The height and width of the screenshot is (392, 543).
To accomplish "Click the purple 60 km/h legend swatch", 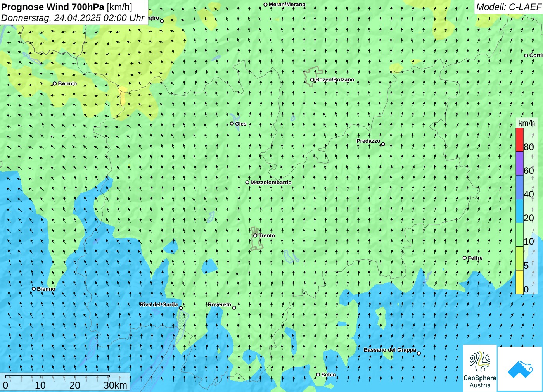I will (519, 163).
